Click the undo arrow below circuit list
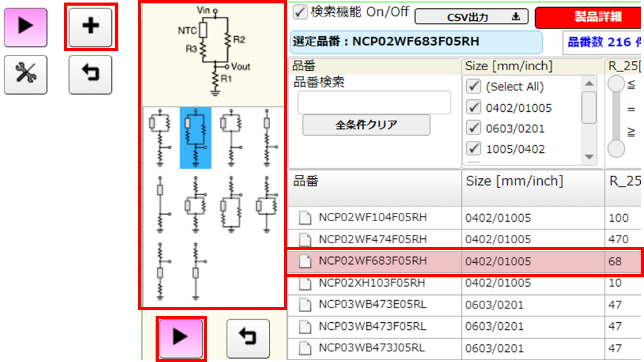Screen dimensions: 644x362 [x=247, y=338]
